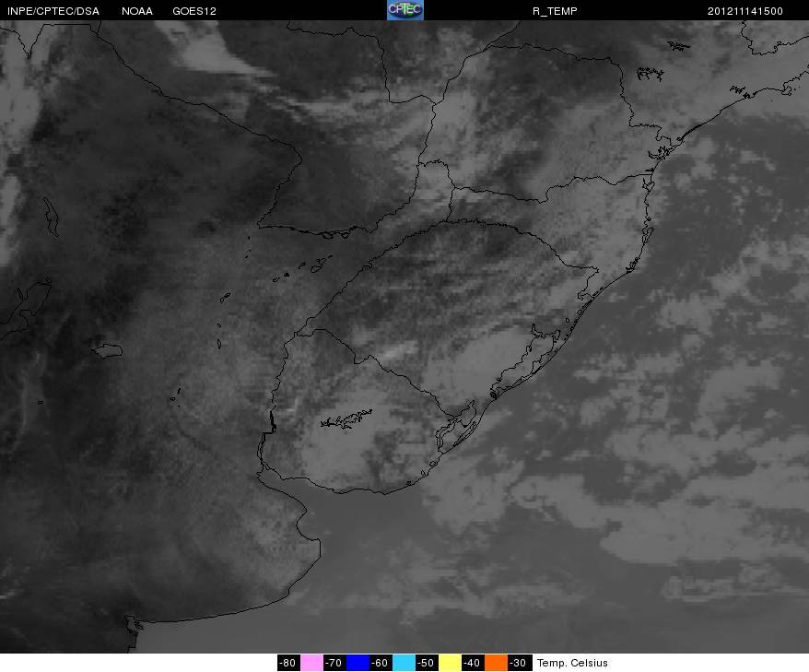Click the pink legend color swatch
The height and width of the screenshot is (672, 809).
(311, 663)
